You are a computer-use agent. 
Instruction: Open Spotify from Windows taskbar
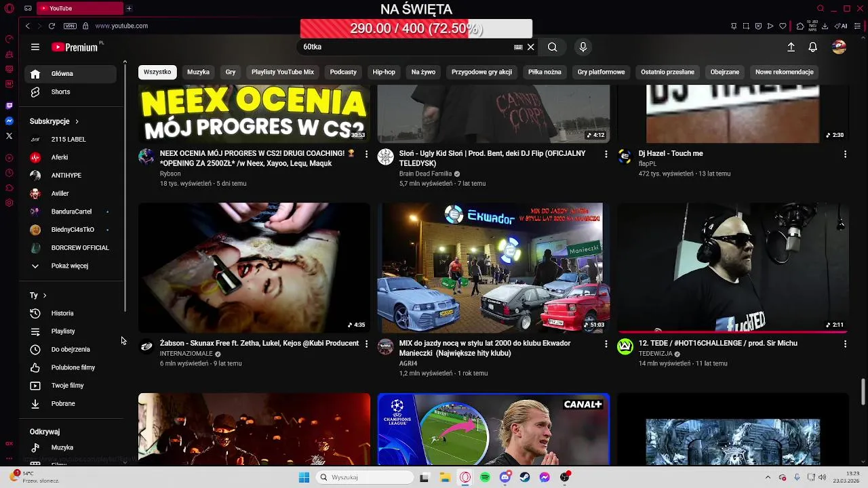(x=485, y=477)
